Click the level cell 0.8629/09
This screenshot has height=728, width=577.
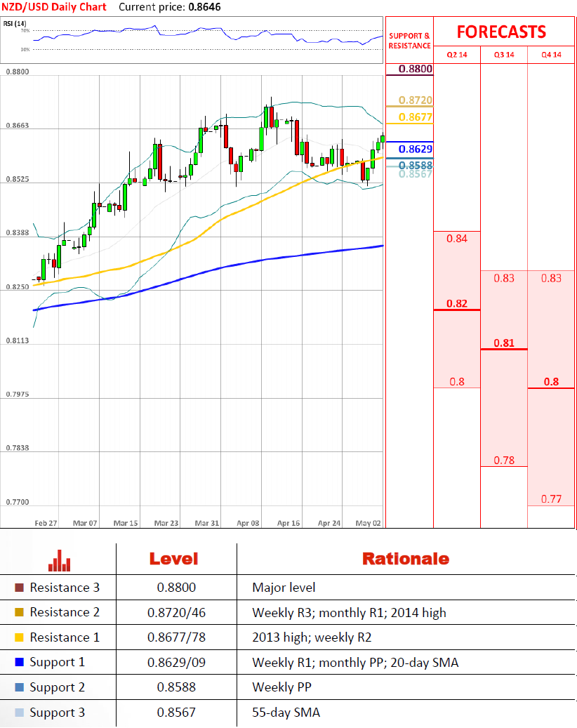pyautogui.click(x=176, y=663)
